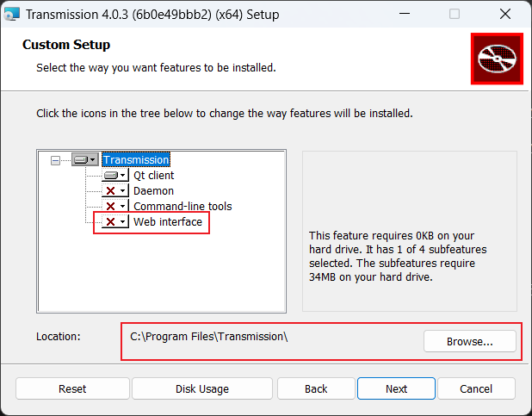Click the Browse... button
532x416 pixels.
pos(469,341)
